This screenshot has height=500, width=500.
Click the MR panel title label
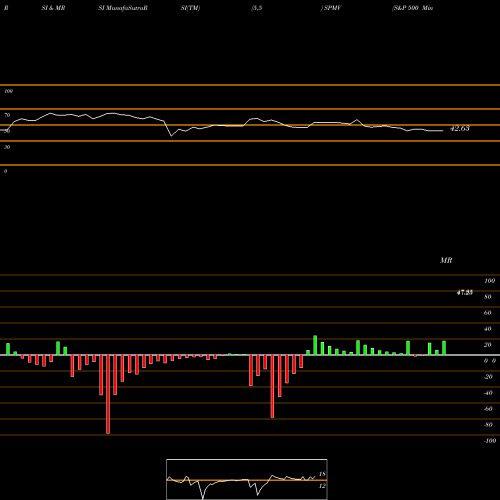coord(446,260)
